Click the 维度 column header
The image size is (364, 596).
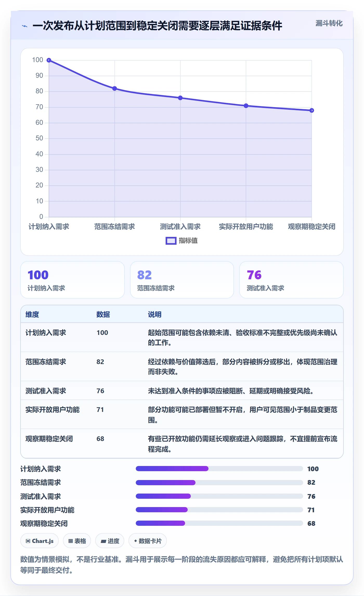[32, 314]
